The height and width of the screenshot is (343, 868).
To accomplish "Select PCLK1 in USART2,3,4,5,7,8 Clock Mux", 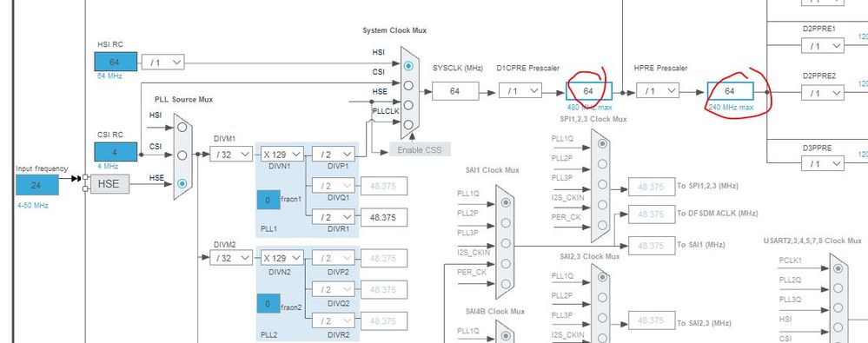I will 838,268.
